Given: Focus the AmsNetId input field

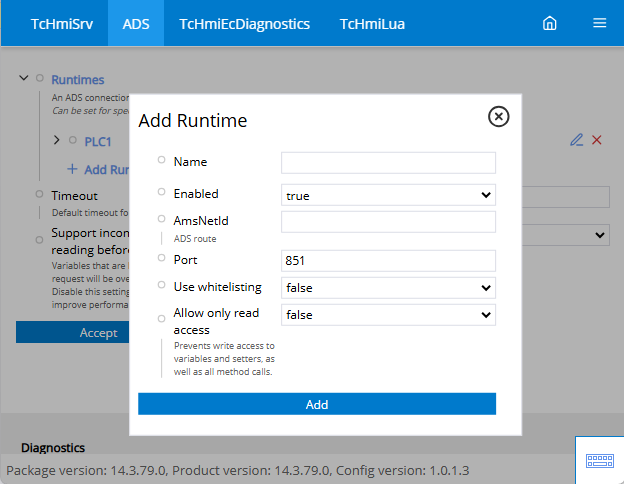Looking at the screenshot, I should [388, 222].
